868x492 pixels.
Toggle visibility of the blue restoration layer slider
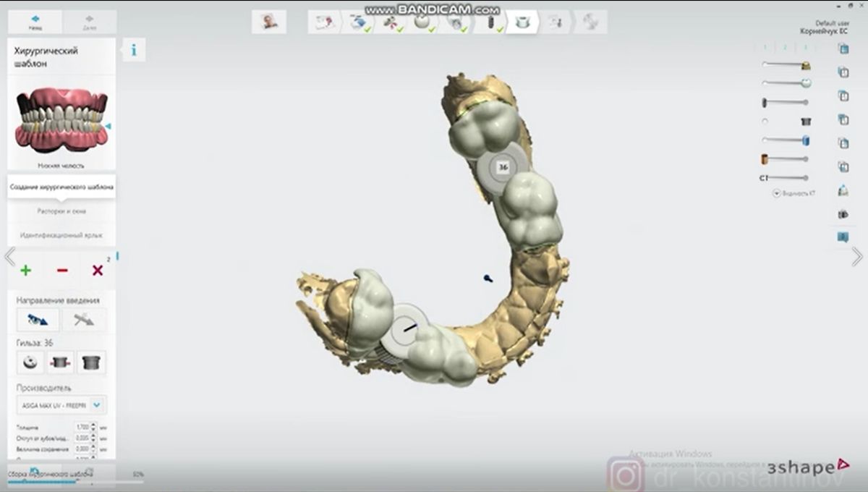pyautogui.click(x=805, y=142)
